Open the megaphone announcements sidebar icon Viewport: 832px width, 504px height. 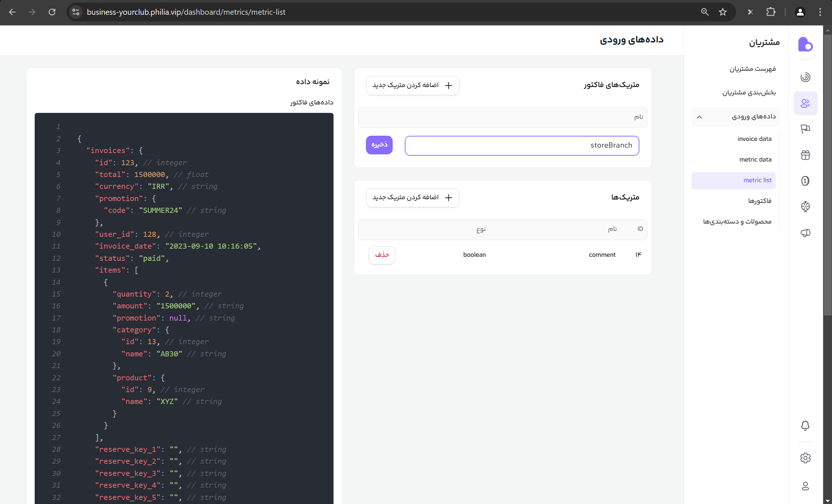(805, 233)
